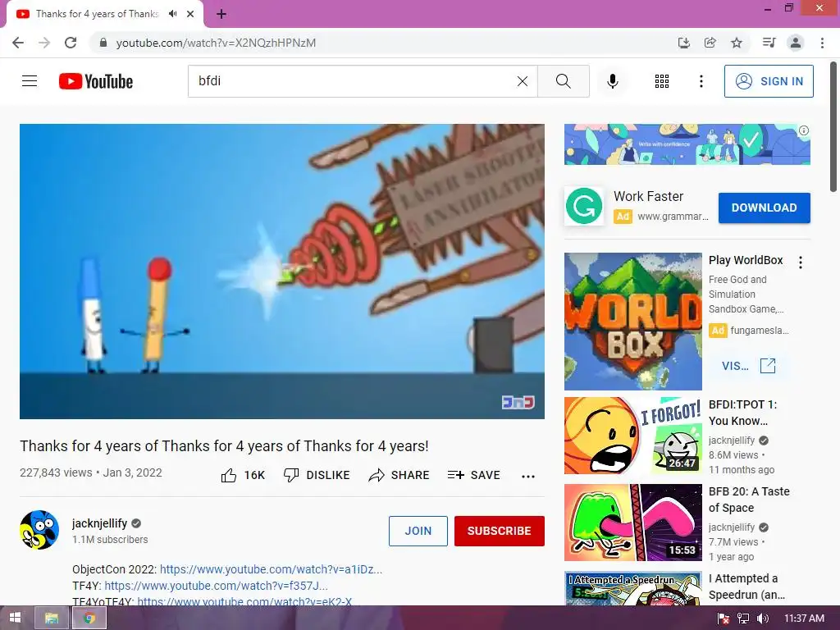Open the Play WorldBox ad title
Screen dimensions: 840x630
tap(746, 260)
